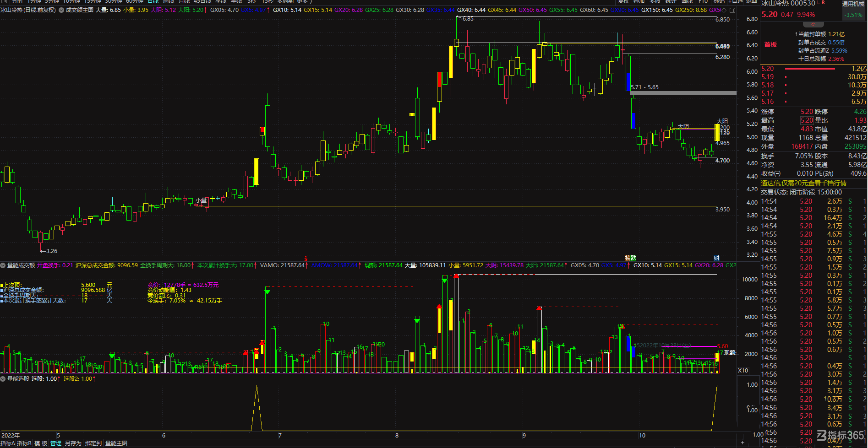Switch to 指标A tab
The height and width of the screenshot is (448, 868).
8,443
